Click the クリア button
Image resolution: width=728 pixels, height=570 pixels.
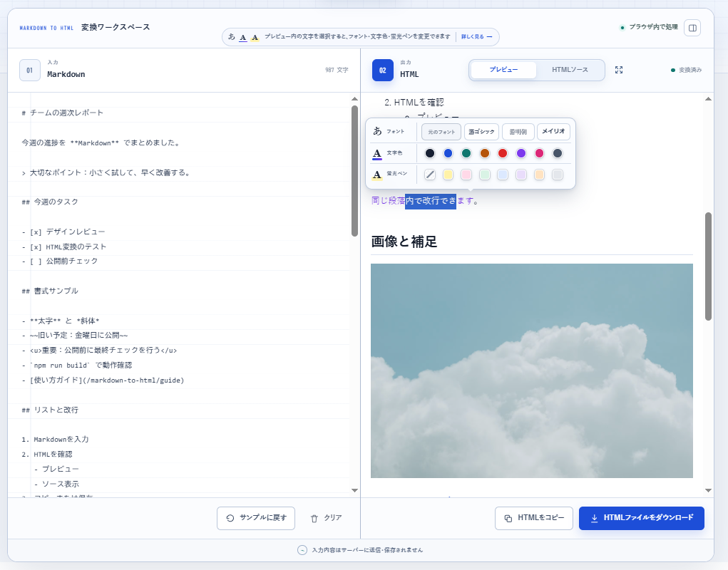tap(326, 518)
